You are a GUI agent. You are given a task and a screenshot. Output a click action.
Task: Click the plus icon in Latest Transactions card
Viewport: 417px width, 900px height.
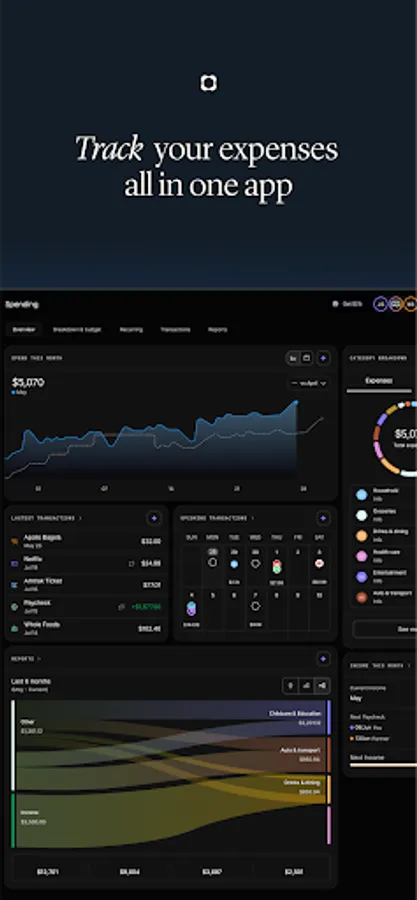(x=154, y=518)
